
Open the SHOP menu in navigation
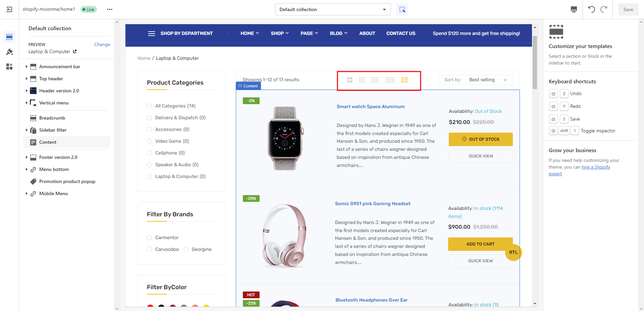click(279, 33)
